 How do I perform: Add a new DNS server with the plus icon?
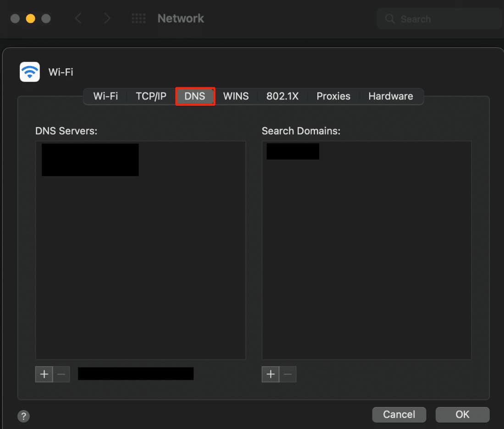(x=44, y=374)
